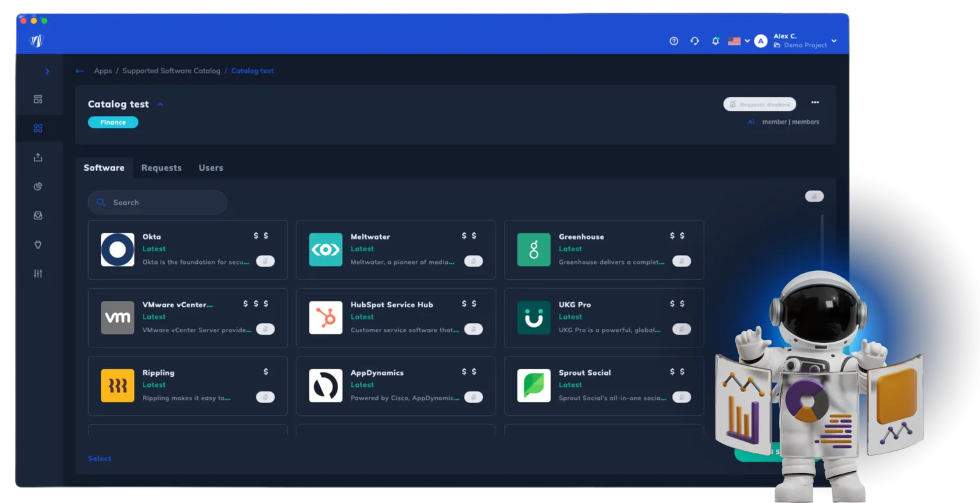Click the UKG Pro logo
This screenshot has width=980, height=503.
click(533, 317)
